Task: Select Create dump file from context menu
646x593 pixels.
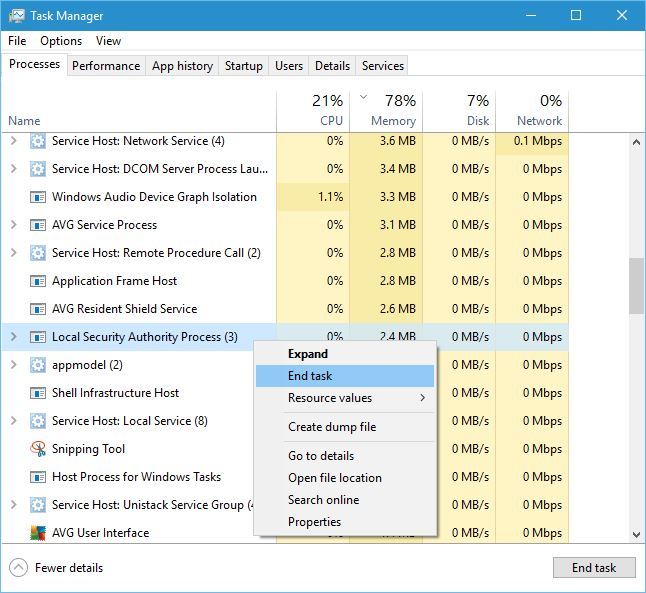Action: click(345, 427)
